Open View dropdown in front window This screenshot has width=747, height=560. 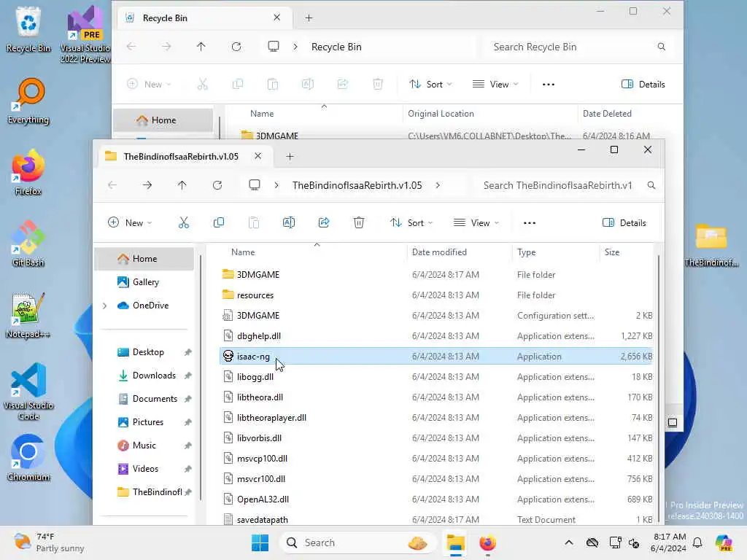(x=476, y=222)
